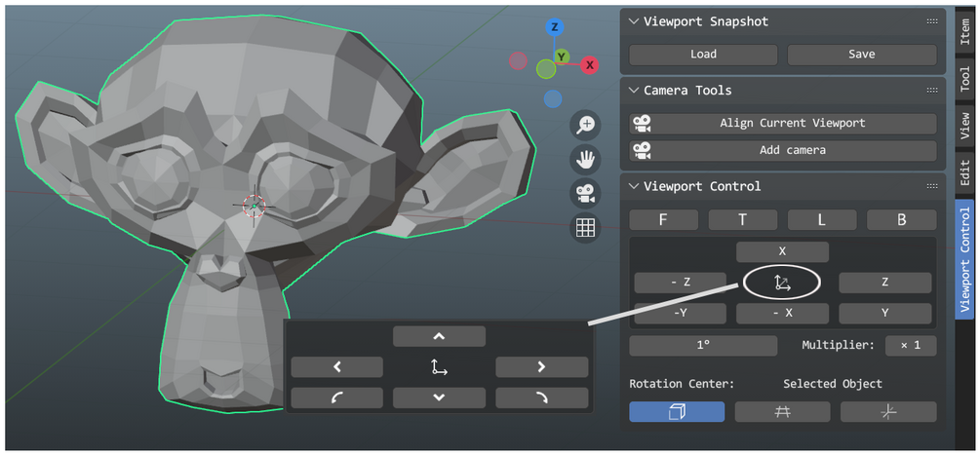Switch to left view with L button

point(822,219)
